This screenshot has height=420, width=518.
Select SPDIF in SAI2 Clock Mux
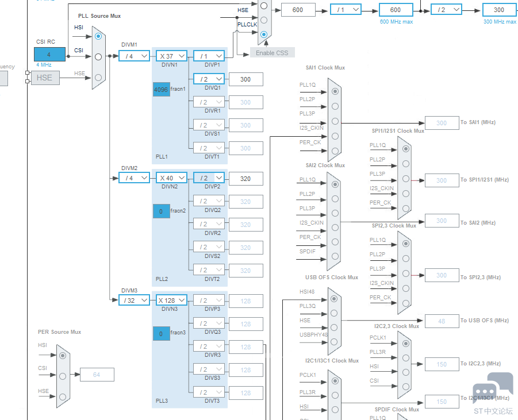click(x=335, y=256)
